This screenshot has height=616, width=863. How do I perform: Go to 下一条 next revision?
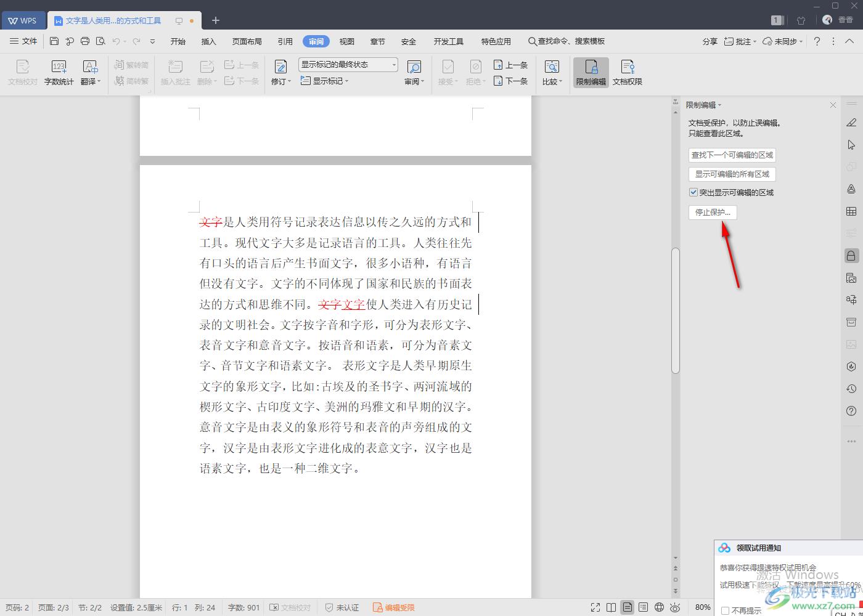[x=510, y=81]
